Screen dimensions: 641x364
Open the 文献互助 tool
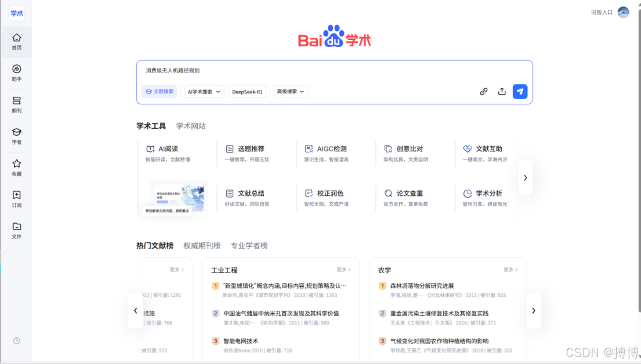point(486,153)
